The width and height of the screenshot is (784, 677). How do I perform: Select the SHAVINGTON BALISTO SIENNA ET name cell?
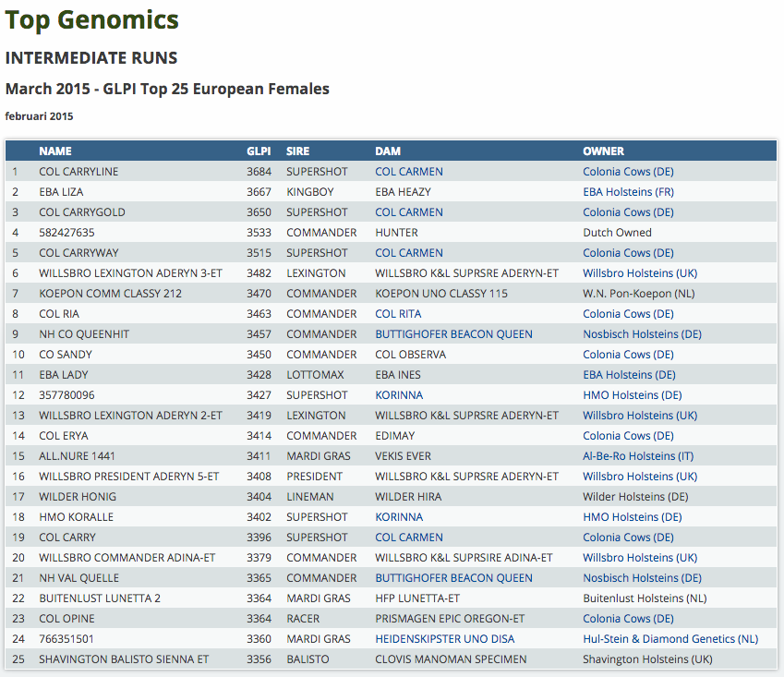pyautogui.click(x=124, y=659)
